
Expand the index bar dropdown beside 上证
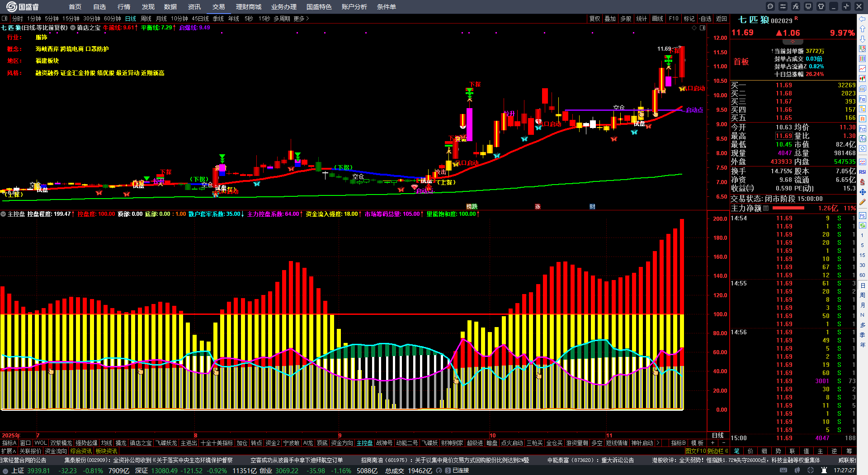pos(5,470)
